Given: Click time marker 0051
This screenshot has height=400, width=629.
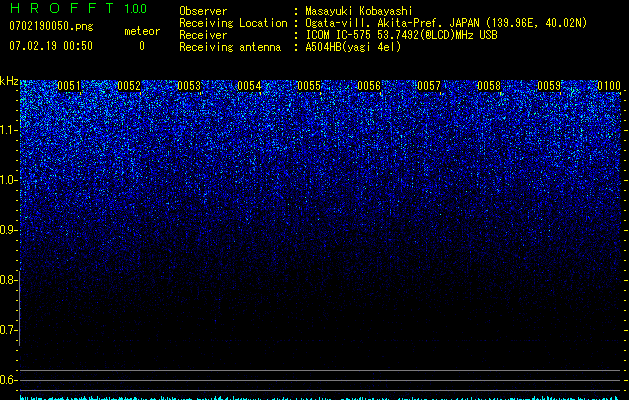Looking at the screenshot, I should [69, 86].
